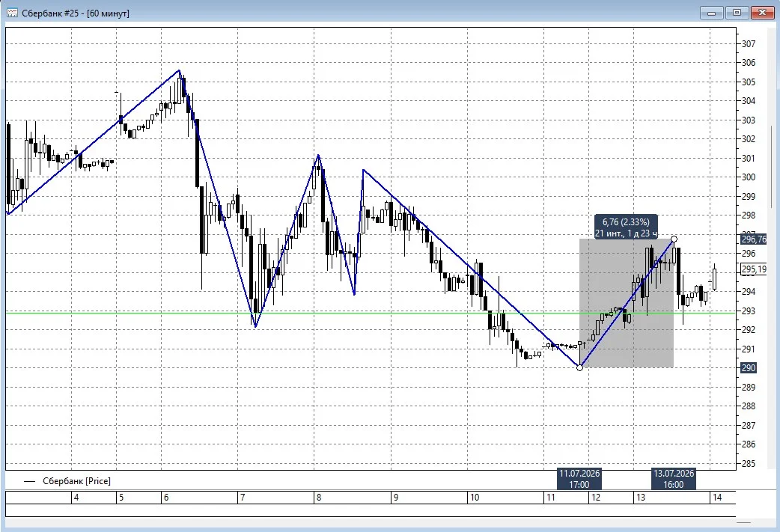Click the green horizontal level line at 293

tap(371, 313)
